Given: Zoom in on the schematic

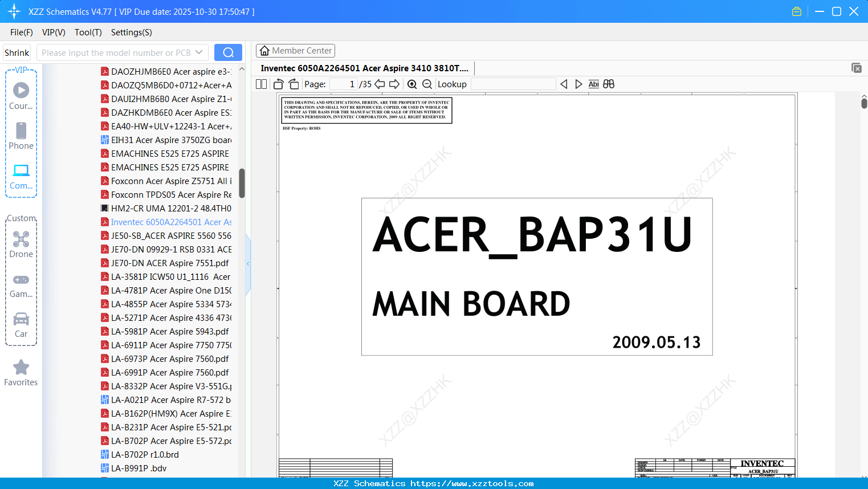Looking at the screenshot, I should click(412, 84).
